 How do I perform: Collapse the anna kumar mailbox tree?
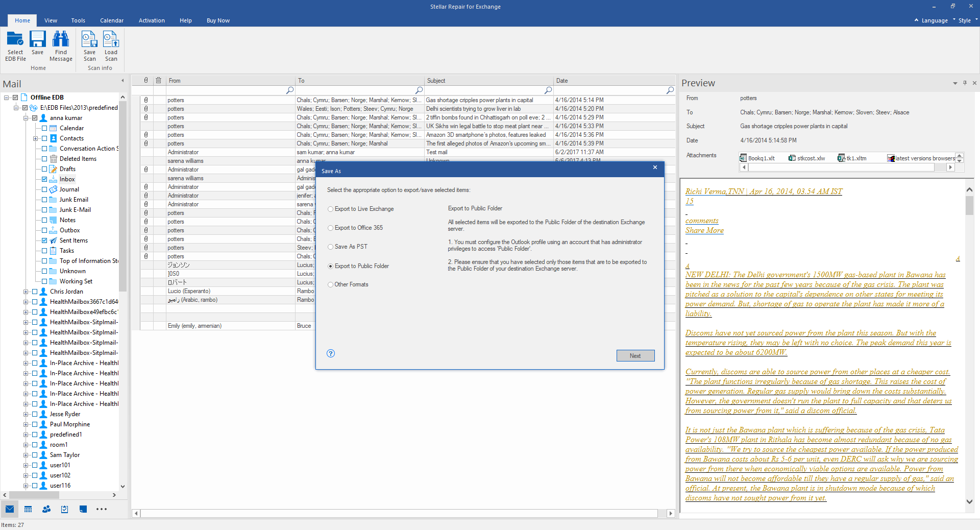(26, 118)
